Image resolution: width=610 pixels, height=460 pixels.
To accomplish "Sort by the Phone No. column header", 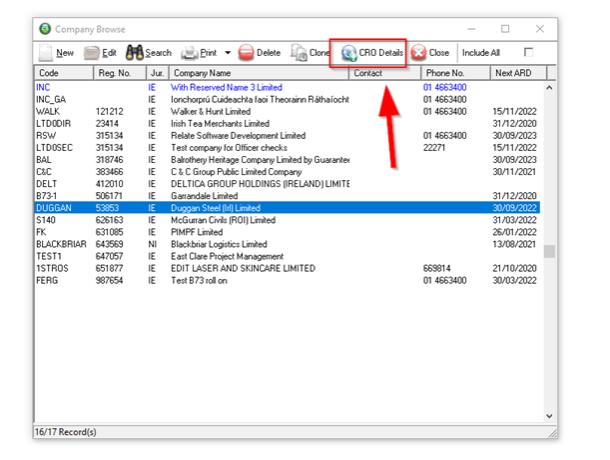I will click(x=456, y=73).
